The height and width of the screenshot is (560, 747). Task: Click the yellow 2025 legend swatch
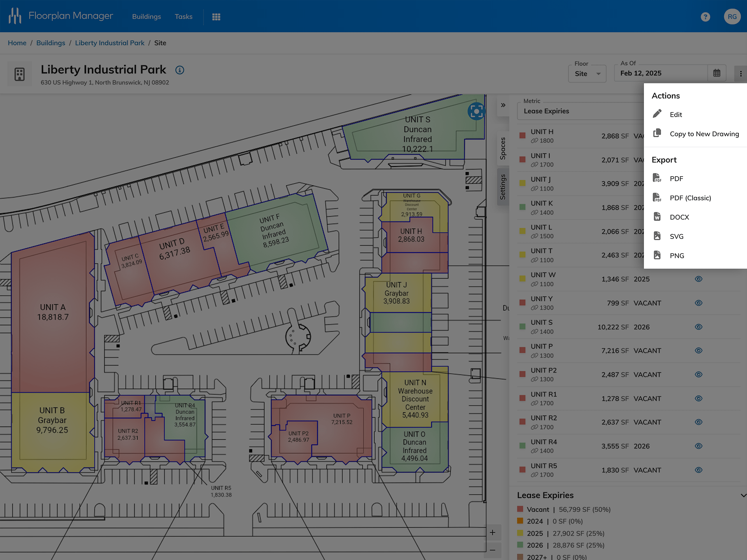520,534
